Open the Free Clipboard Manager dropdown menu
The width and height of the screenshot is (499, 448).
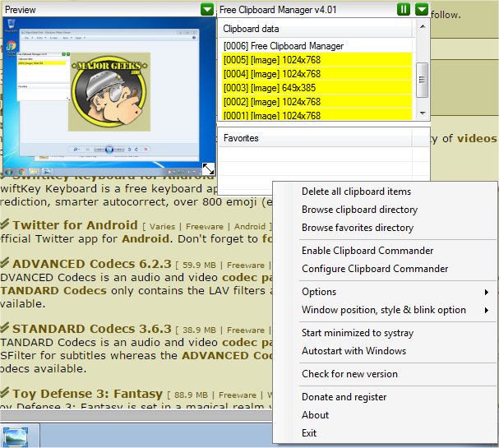click(x=422, y=10)
